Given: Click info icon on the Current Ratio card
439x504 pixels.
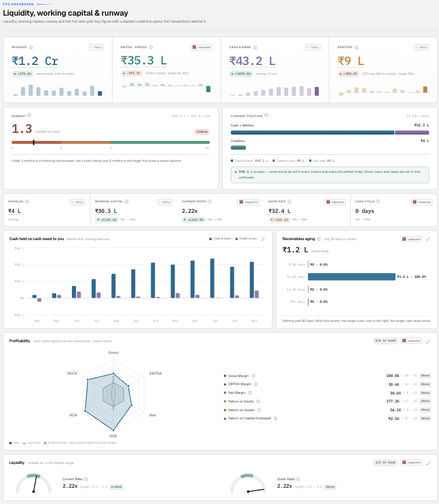Looking at the screenshot, I should coord(209,201).
